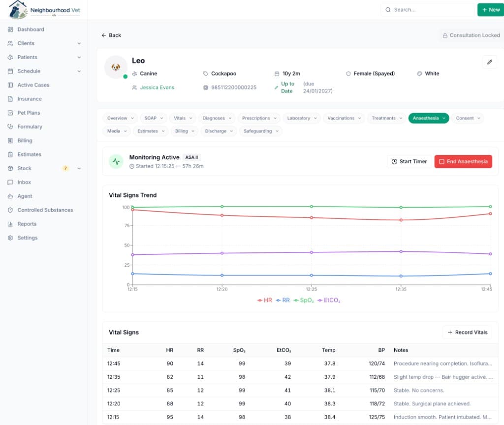Expand the Stock sidebar section chevron
This screenshot has height=425, width=504.
coord(79,168)
